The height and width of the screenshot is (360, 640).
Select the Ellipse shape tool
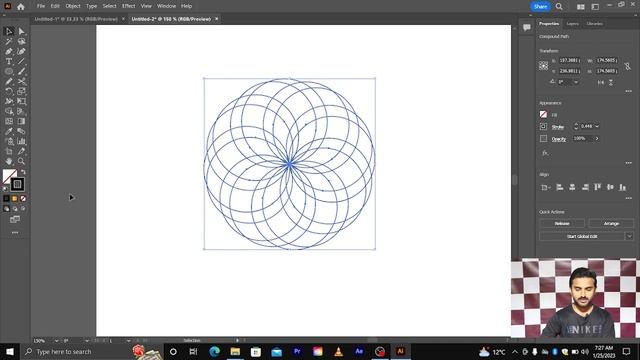click(9, 71)
